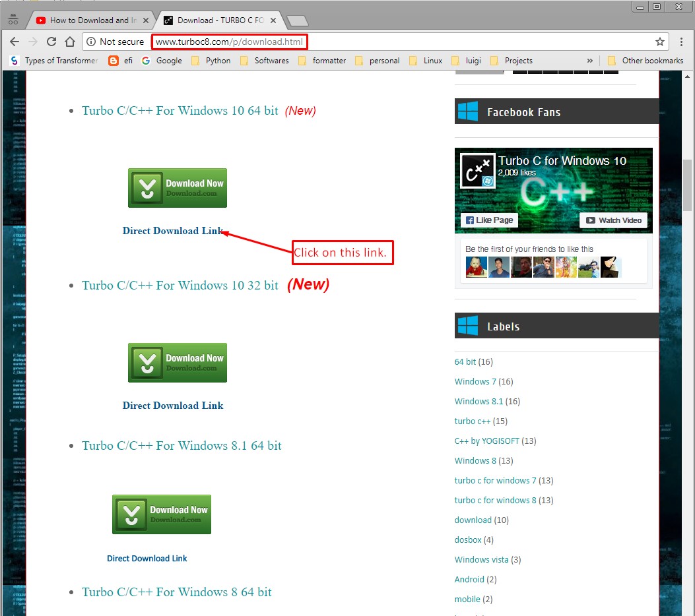The height and width of the screenshot is (616, 695).
Task: Close the YouTube 'How to Download' tab
Action: click(145, 20)
